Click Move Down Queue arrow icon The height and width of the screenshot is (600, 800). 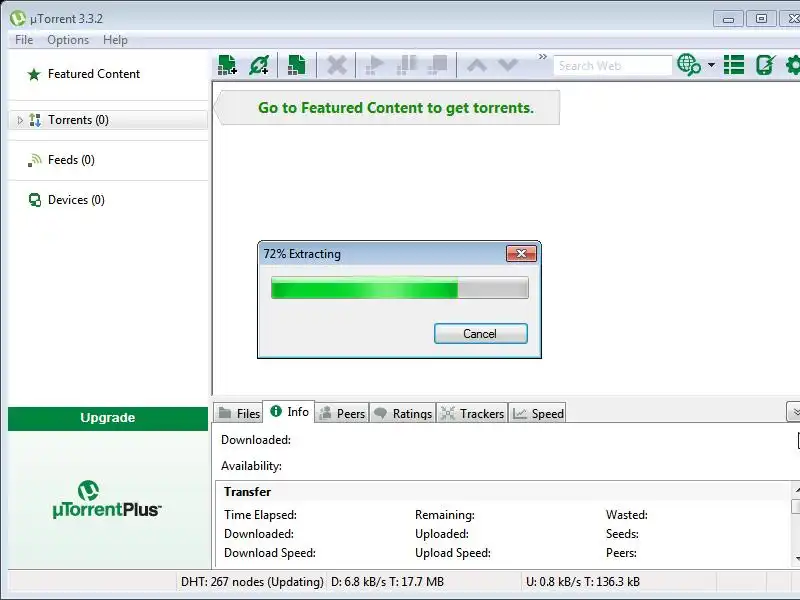click(508, 65)
